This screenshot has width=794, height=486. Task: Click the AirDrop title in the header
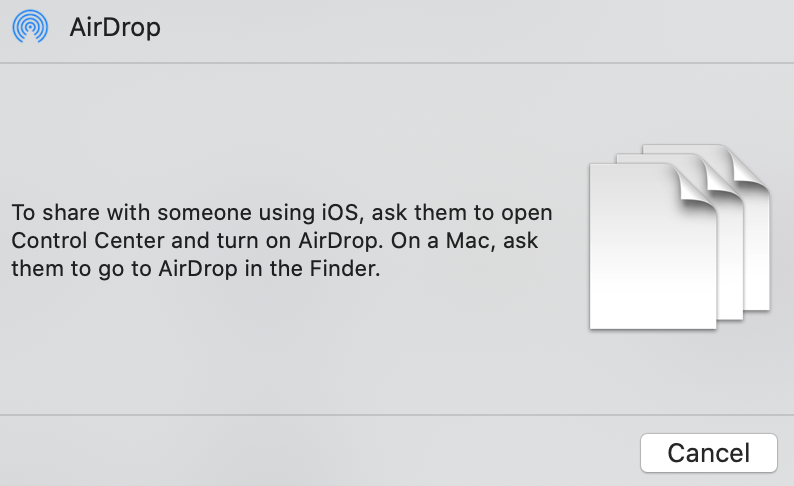115,28
